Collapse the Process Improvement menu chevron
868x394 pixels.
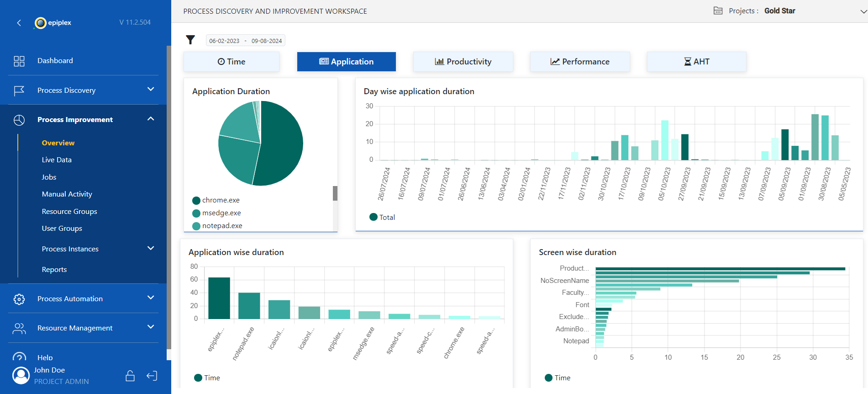coord(151,119)
